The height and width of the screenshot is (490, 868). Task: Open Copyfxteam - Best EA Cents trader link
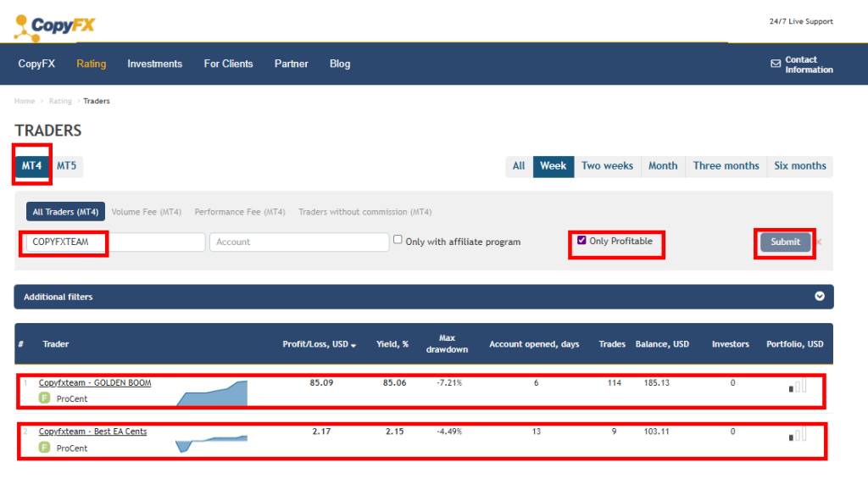tap(92, 432)
